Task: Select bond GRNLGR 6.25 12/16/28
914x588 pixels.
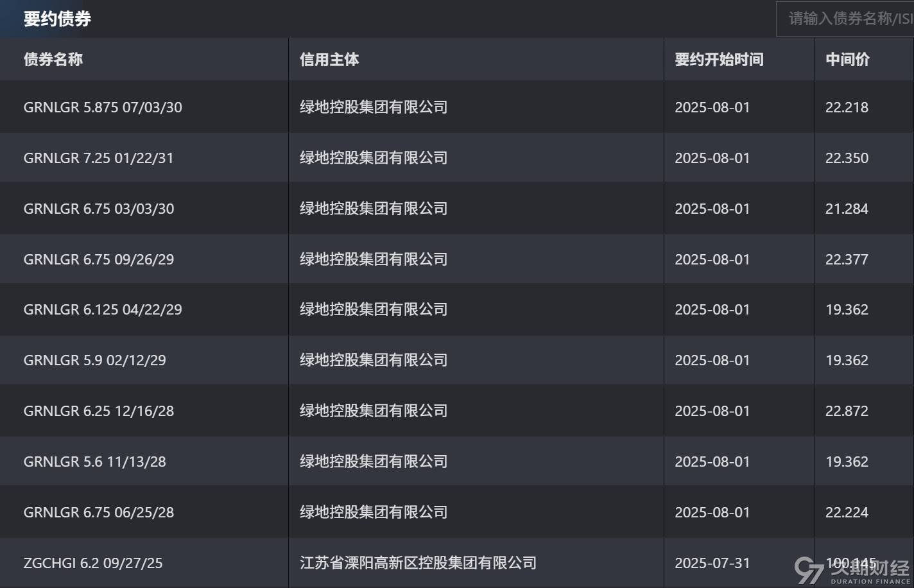Action: [x=99, y=410]
